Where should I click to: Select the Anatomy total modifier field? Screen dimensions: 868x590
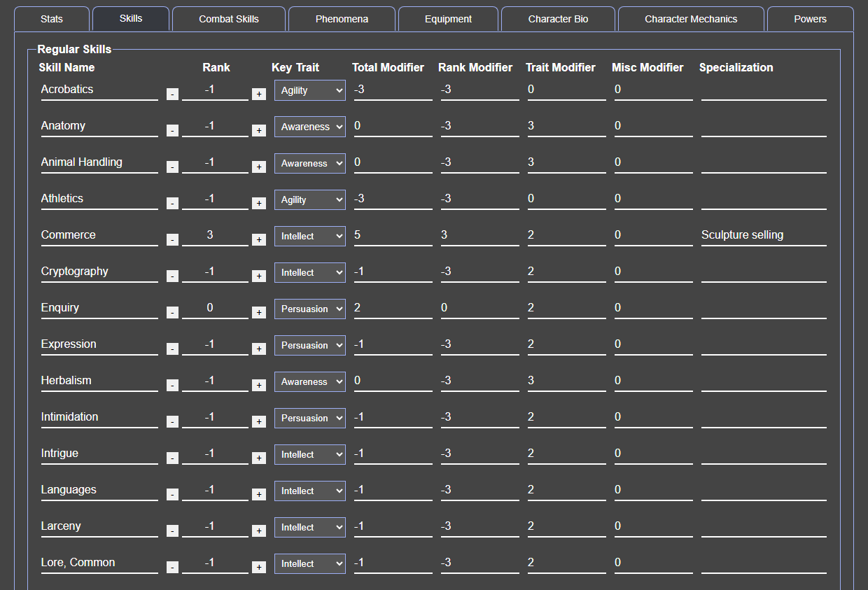point(393,126)
